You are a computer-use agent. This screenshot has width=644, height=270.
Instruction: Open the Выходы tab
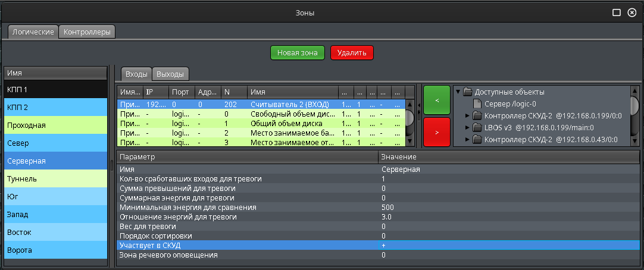[x=170, y=74]
